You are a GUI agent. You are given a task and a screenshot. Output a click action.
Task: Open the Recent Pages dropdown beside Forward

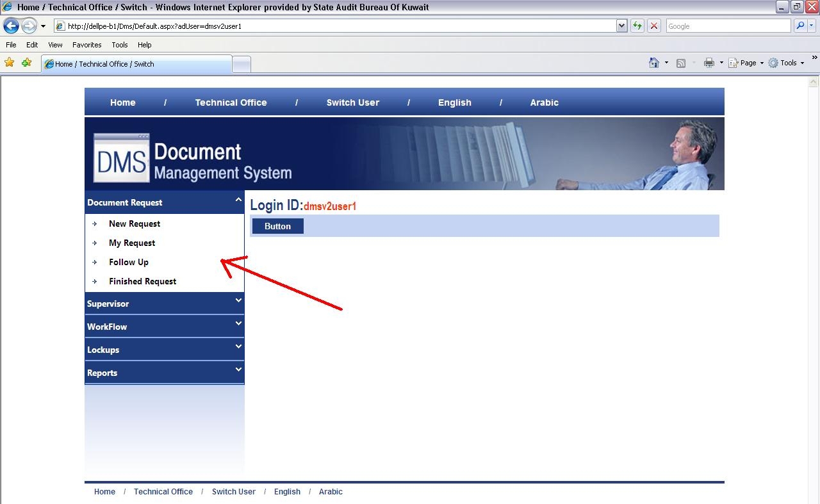pos(43,26)
